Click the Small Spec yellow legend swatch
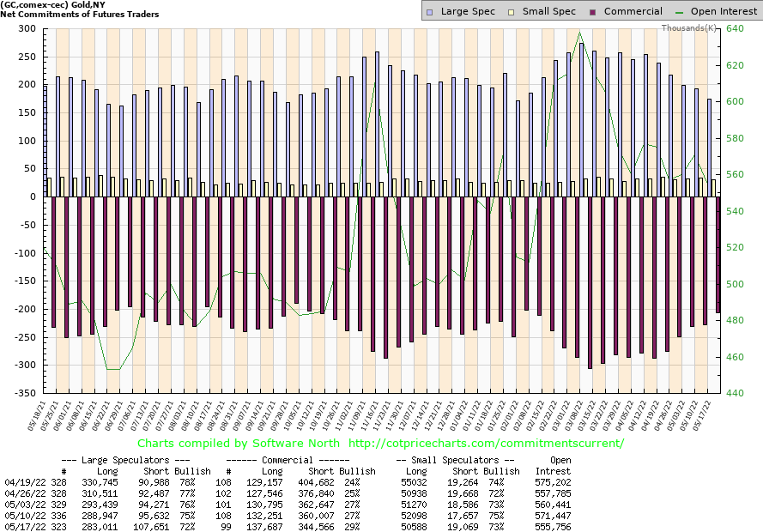The height and width of the screenshot is (532, 763). (x=513, y=11)
